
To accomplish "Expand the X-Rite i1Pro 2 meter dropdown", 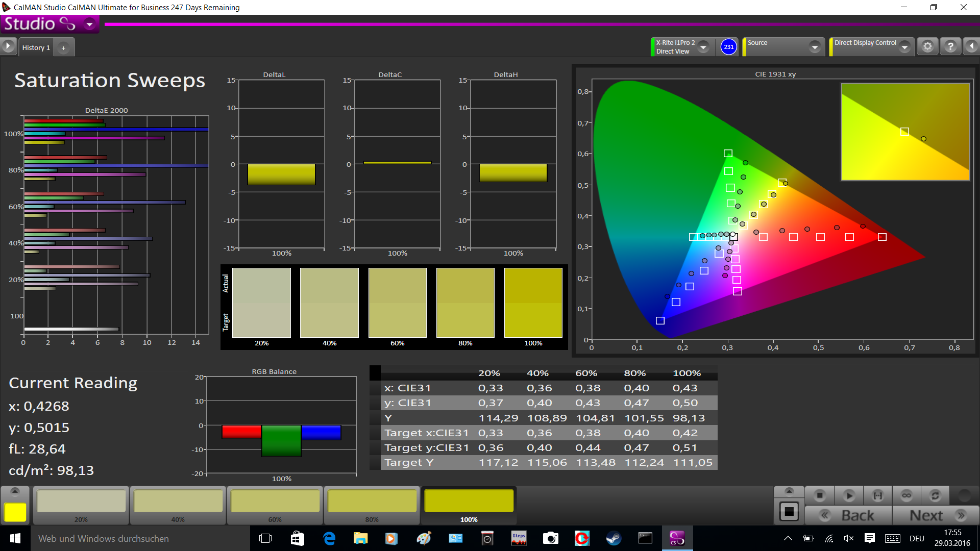I will pyautogui.click(x=703, y=47).
